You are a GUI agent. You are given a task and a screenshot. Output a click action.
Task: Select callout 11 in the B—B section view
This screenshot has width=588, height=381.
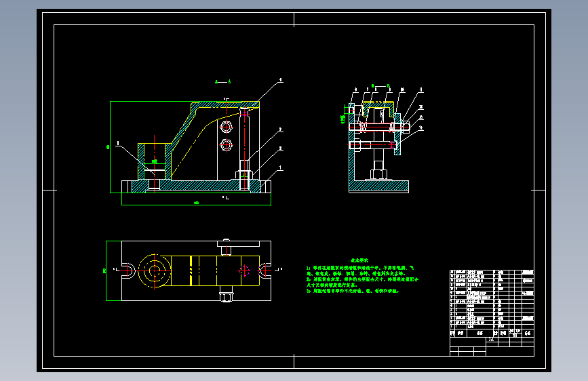pyautogui.click(x=420, y=90)
